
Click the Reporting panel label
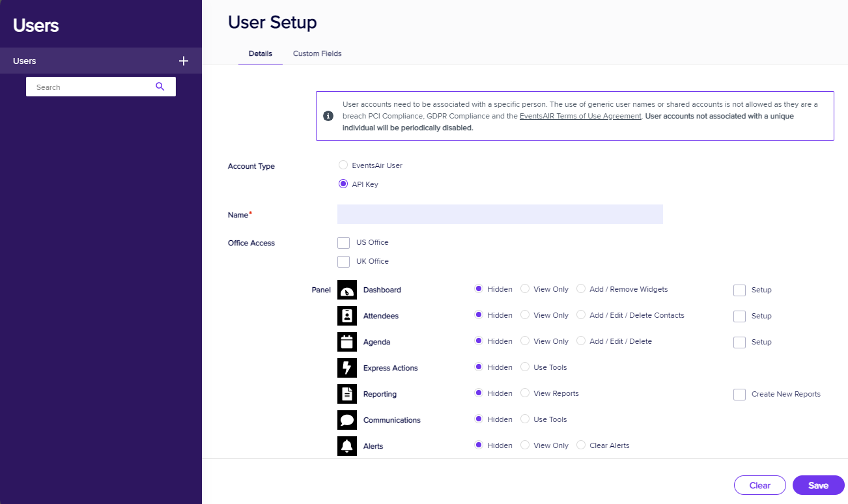tap(380, 394)
